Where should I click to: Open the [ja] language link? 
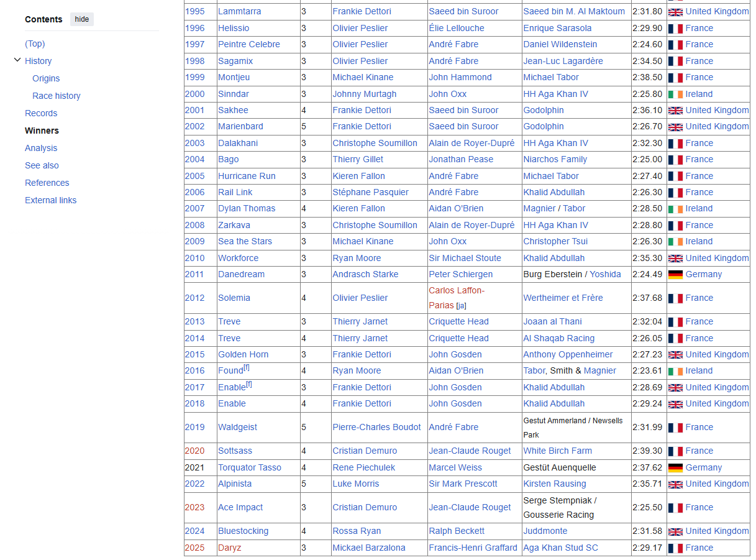[x=461, y=306]
